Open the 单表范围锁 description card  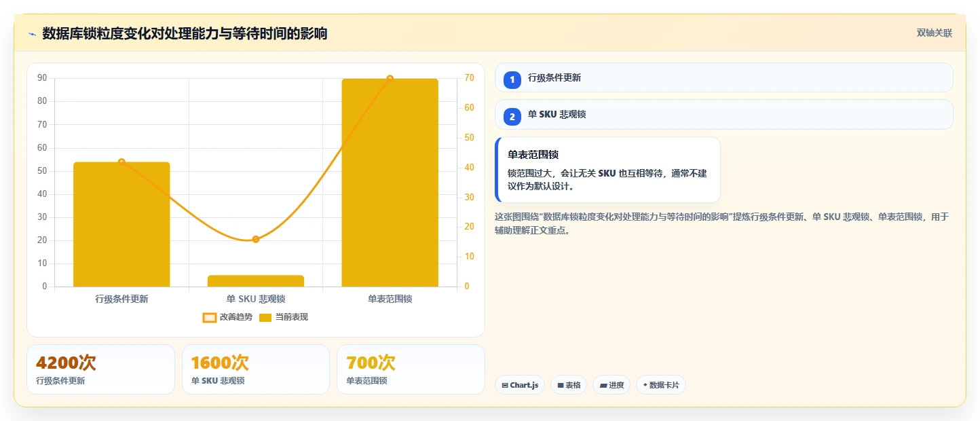coord(607,170)
